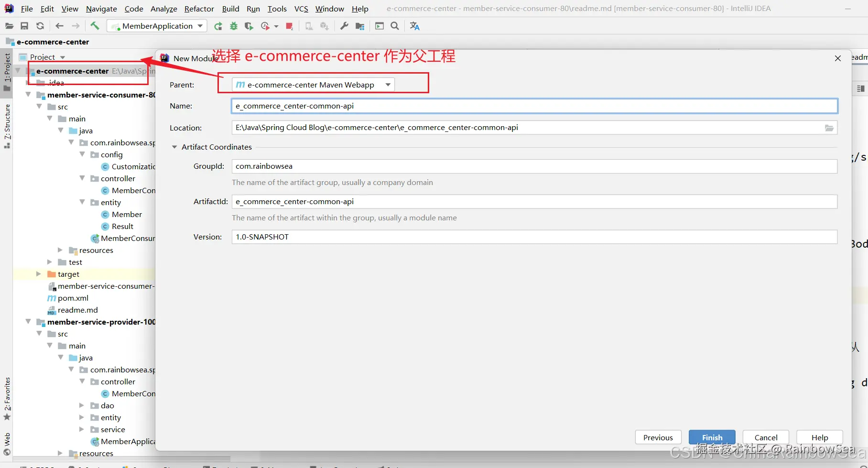Select the Customization class file icon
The image size is (868, 468).
tap(105, 167)
